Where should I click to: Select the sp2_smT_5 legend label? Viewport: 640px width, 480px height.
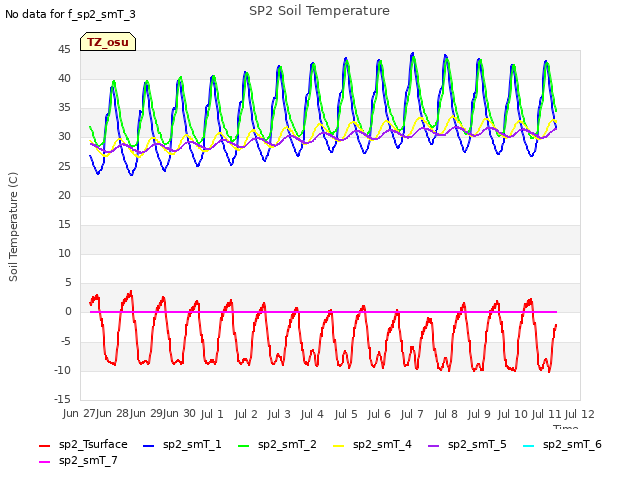pos(477,444)
